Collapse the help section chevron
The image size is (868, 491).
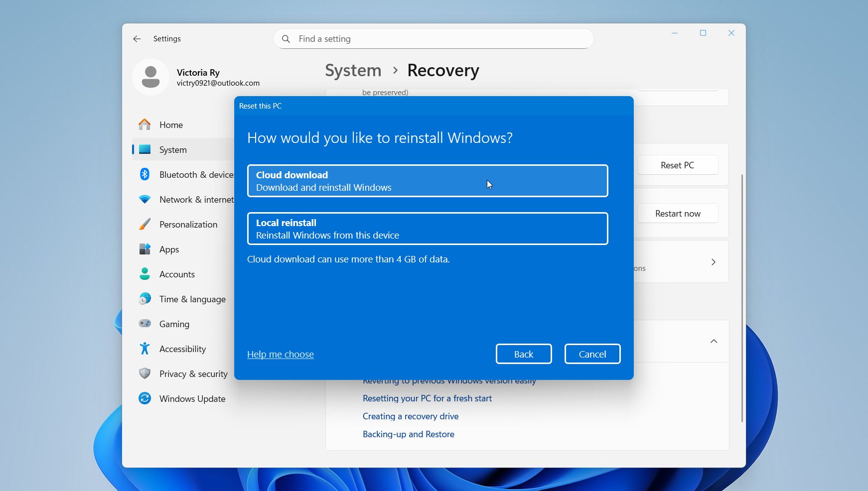pyautogui.click(x=714, y=341)
